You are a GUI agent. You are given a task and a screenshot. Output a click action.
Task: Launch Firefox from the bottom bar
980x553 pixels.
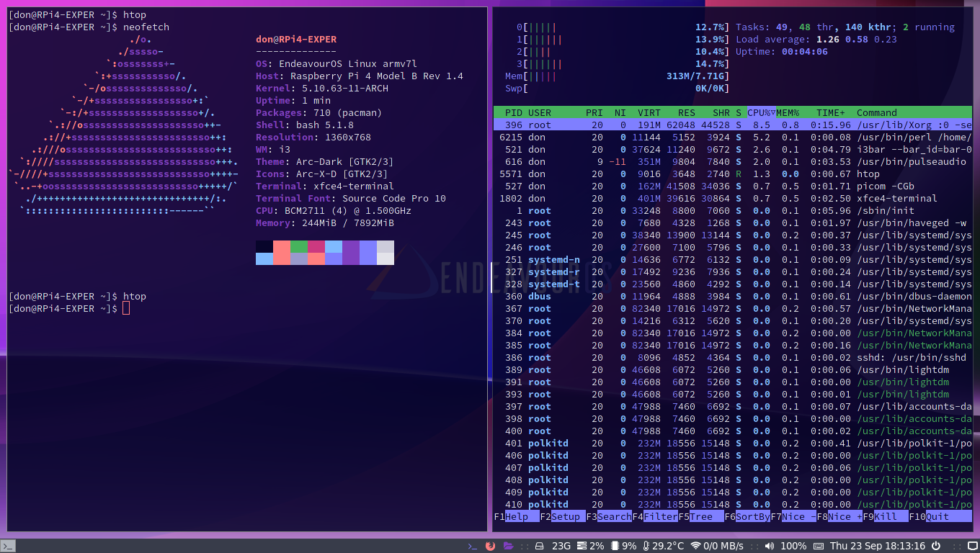pyautogui.click(x=490, y=546)
